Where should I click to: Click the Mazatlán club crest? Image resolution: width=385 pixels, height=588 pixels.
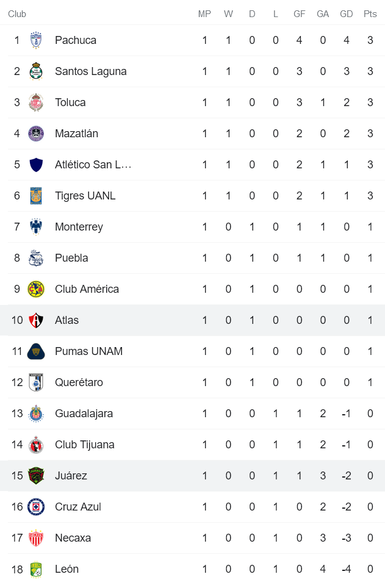pyautogui.click(x=37, y=133)
